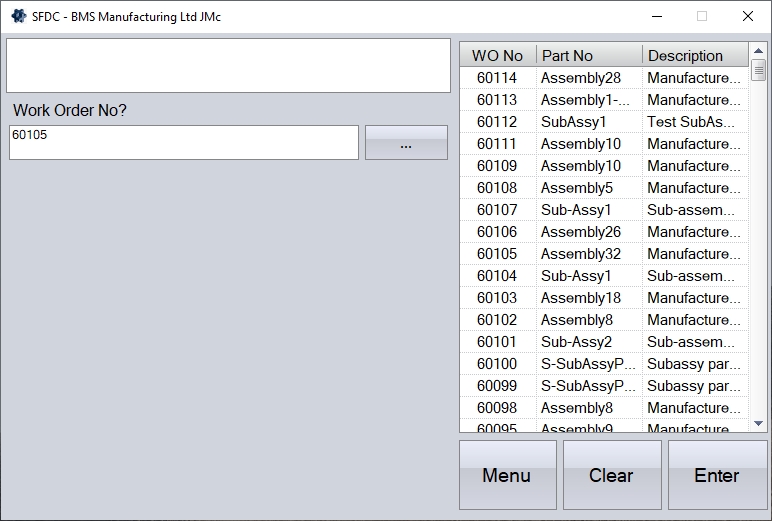The width and height of the screenshot is (772, 521).
Task: Click the vertical scrollbar thumb
Action: [758, 70]
